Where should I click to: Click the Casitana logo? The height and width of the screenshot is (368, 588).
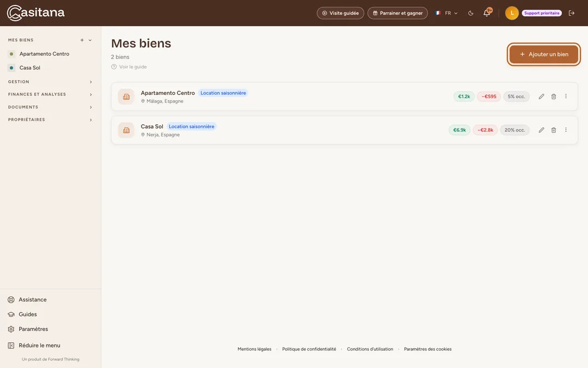(35, 13)
